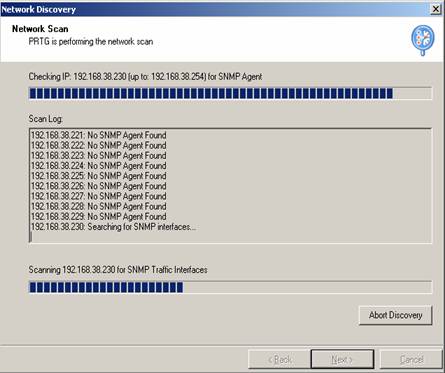The image size is (445, 373).
Task: Click the 'Scan Log:' label
Action: click(46, 119)
